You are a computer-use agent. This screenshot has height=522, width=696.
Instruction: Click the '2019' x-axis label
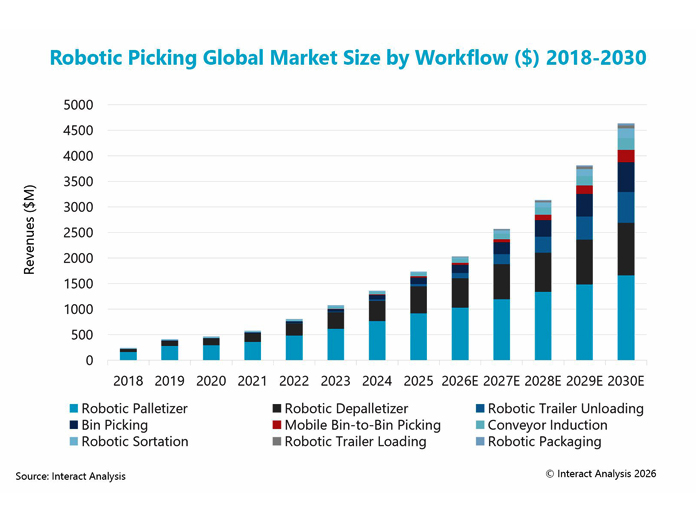(x=170, y=381)
